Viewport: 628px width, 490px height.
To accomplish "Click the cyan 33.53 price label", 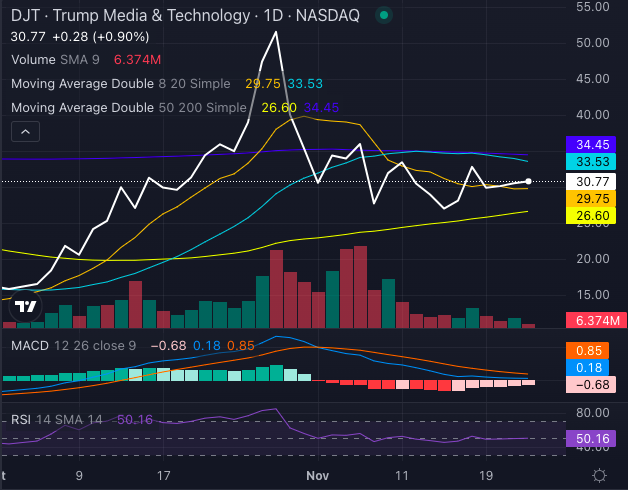I will pos(595,161).
